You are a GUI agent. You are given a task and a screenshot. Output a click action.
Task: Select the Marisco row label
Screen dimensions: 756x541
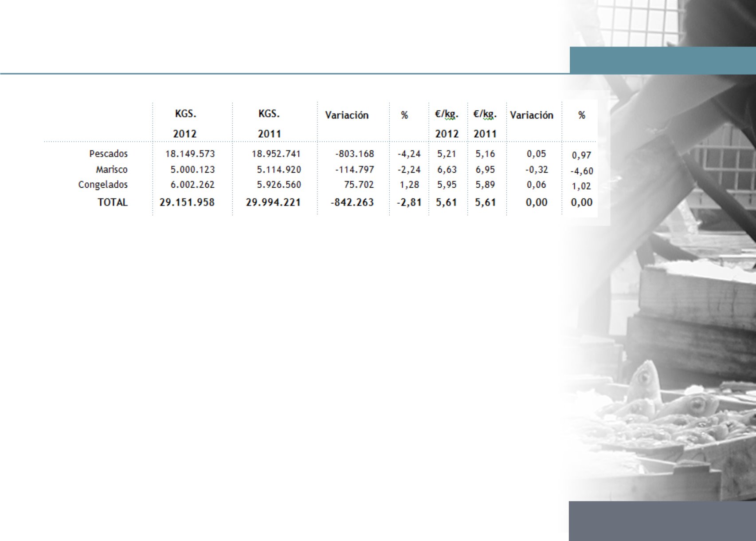pyautogui.click(x=112, y=170)
